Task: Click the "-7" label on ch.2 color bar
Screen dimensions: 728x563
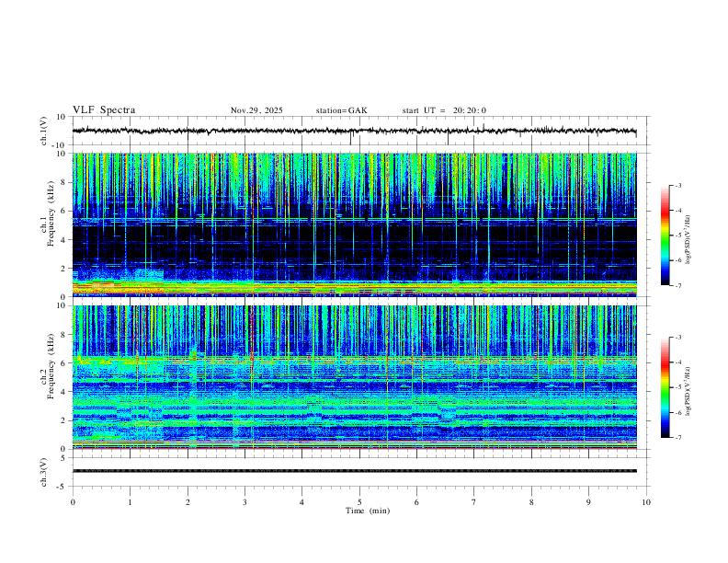Action: click(677, 437)
